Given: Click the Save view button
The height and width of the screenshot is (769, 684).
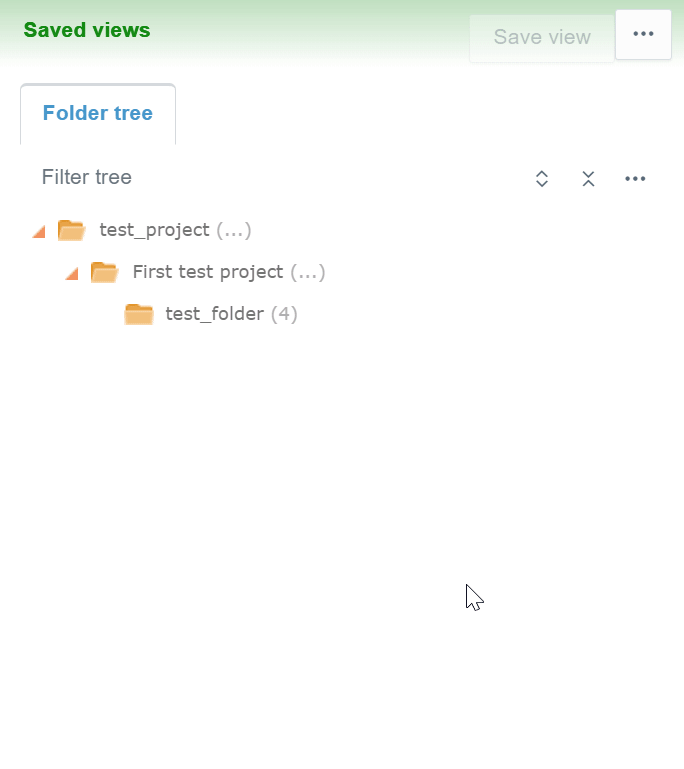Looking at the screenshot, I should [x=542, y=37].
